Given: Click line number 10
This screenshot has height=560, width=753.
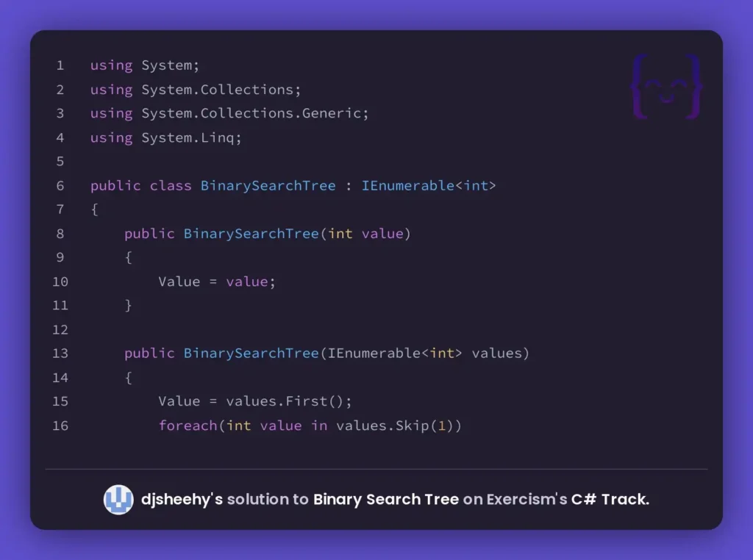Looking at the screenshot, I should 60,281.
